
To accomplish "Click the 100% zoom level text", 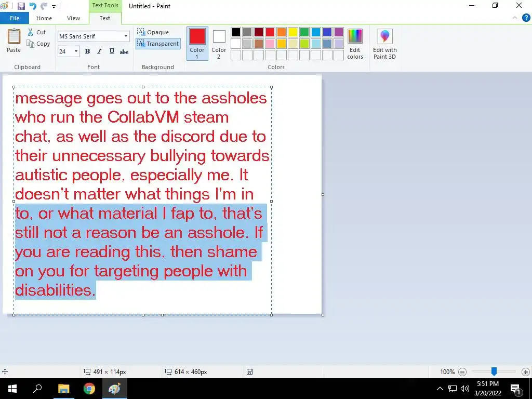I will (447, 372).
